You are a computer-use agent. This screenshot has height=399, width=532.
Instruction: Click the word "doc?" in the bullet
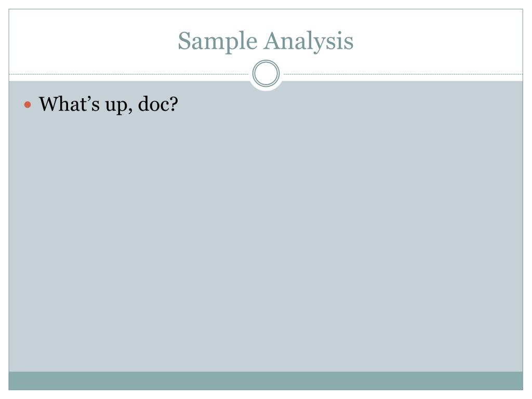coord(158,103)
